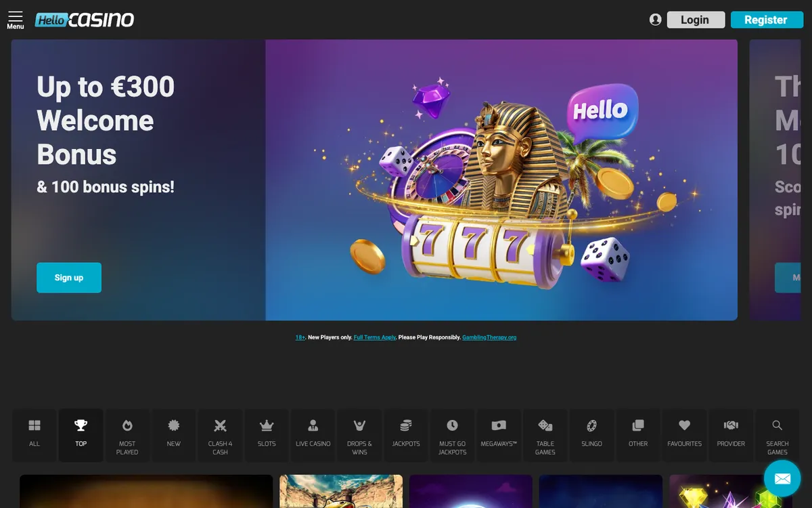Open Search Games magnifier
812x508 pixels.
[777, 435]
